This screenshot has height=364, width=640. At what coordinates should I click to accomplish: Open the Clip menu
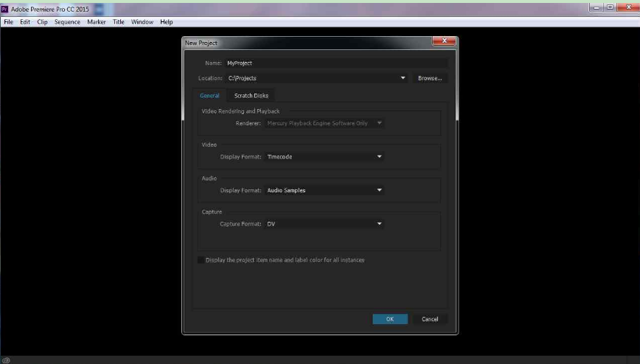pyautogui.click(x=42, y=22)
